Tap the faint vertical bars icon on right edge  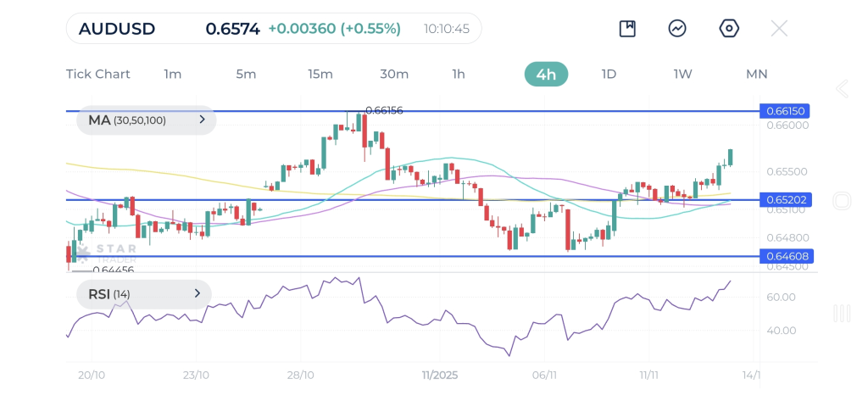point(842,313)
